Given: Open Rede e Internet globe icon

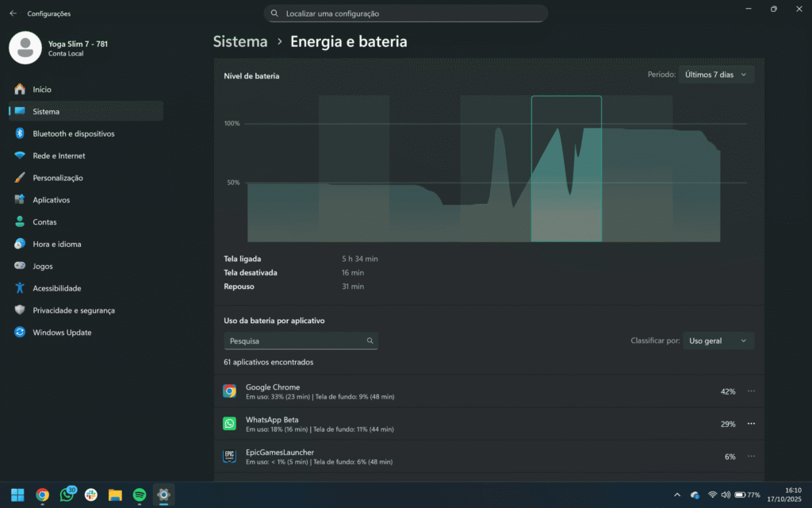Looking at the screenshot, I should click(x=21, y=156).
